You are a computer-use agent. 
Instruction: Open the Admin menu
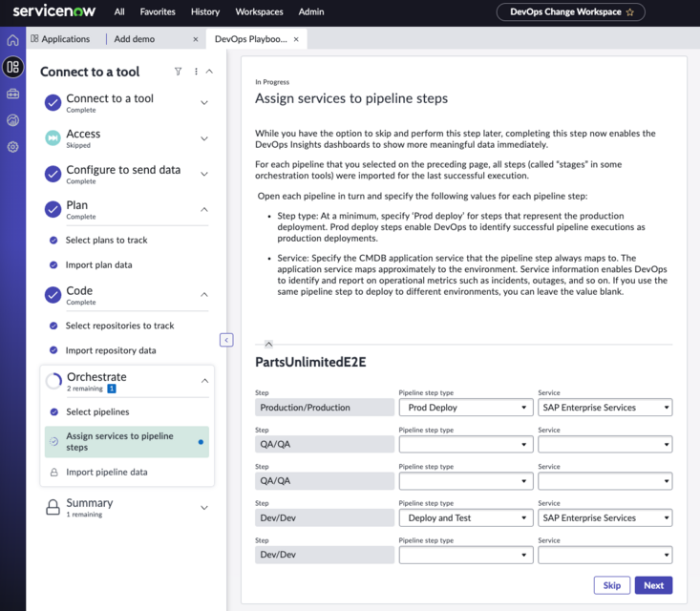311,12
